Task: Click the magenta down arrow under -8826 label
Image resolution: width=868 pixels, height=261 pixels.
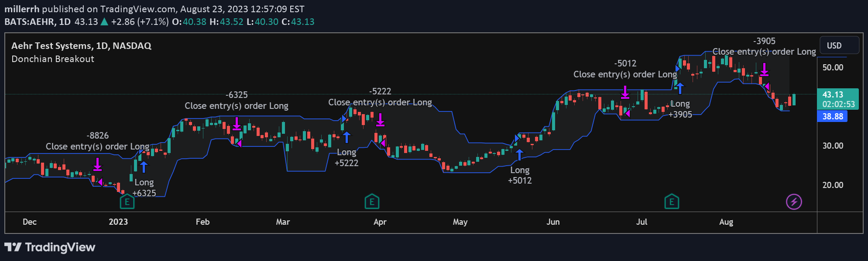Action: pyautogui.click(x=97, y=164)
